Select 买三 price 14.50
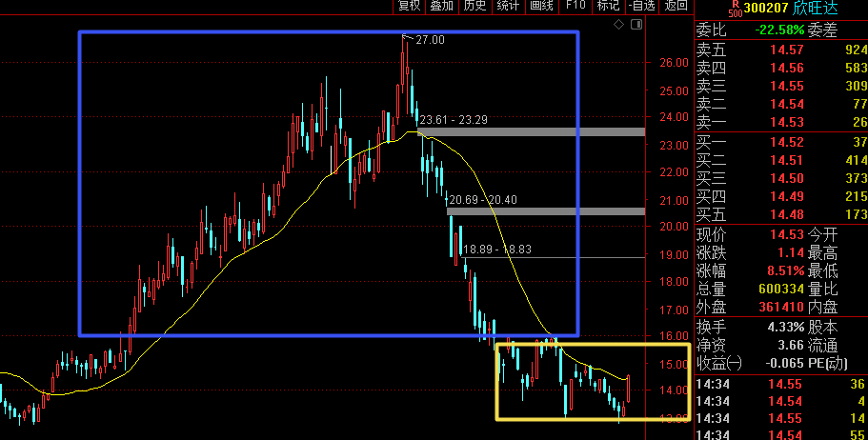Image resolution: width=868 pixels, height=440 pixels. 787,178
